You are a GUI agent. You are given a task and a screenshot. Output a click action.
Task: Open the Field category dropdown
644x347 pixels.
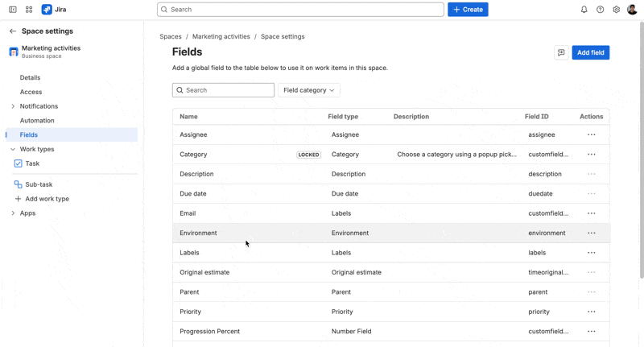(x=309, y=90)
